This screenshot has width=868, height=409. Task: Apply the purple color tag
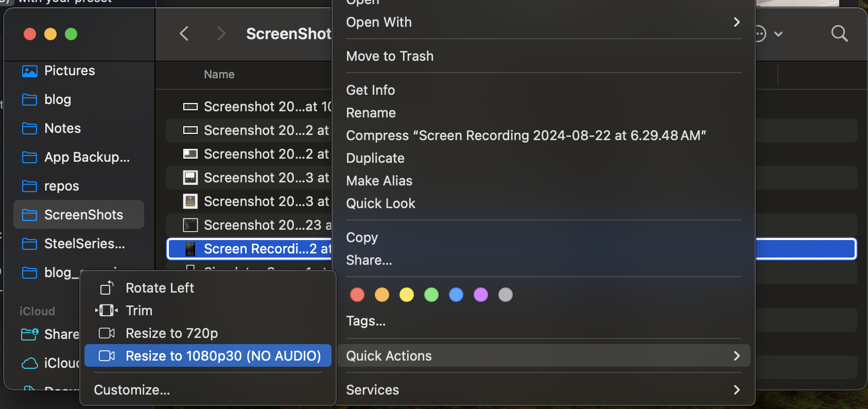[481, 295]
